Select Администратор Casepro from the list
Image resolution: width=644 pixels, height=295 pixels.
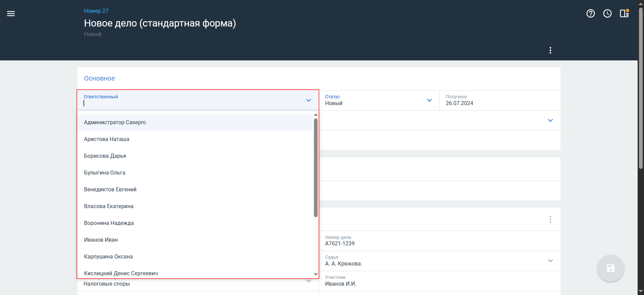(x=115, y=122)
